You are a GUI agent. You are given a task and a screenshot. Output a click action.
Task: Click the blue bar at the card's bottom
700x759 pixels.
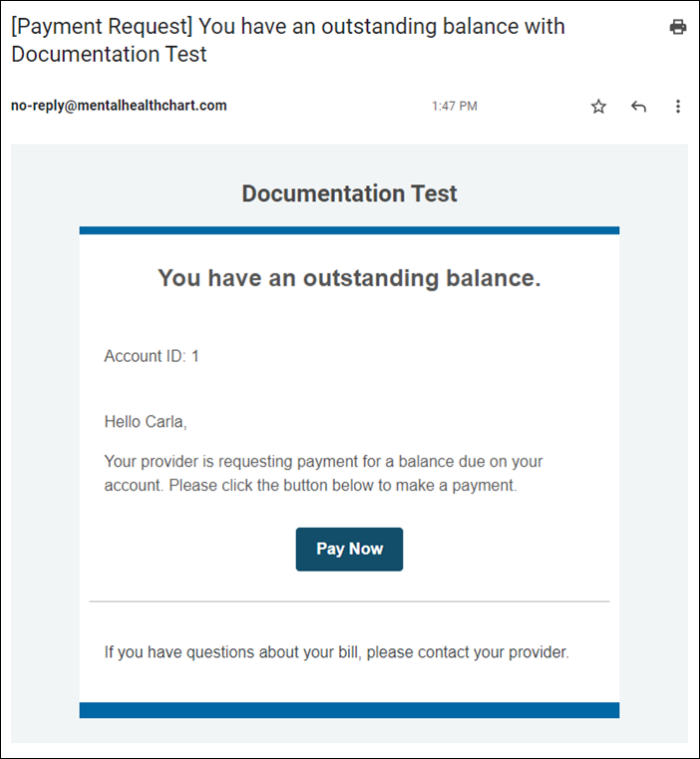349,710
